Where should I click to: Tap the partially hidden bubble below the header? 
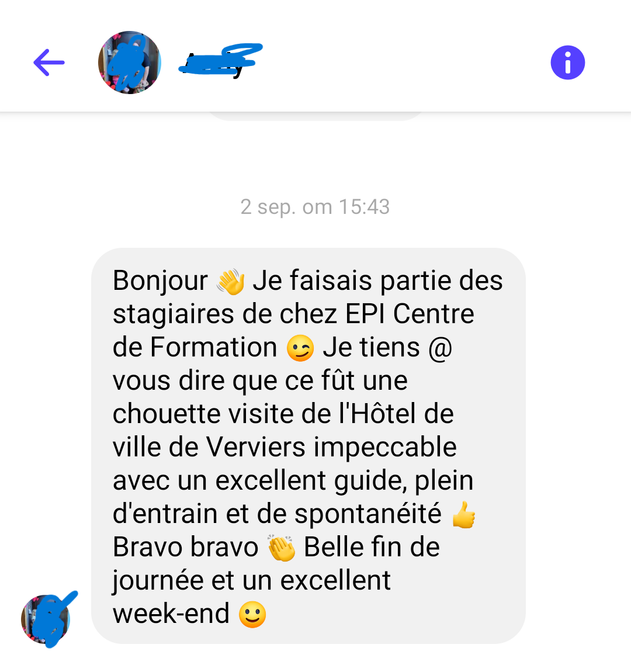[315, 116]
